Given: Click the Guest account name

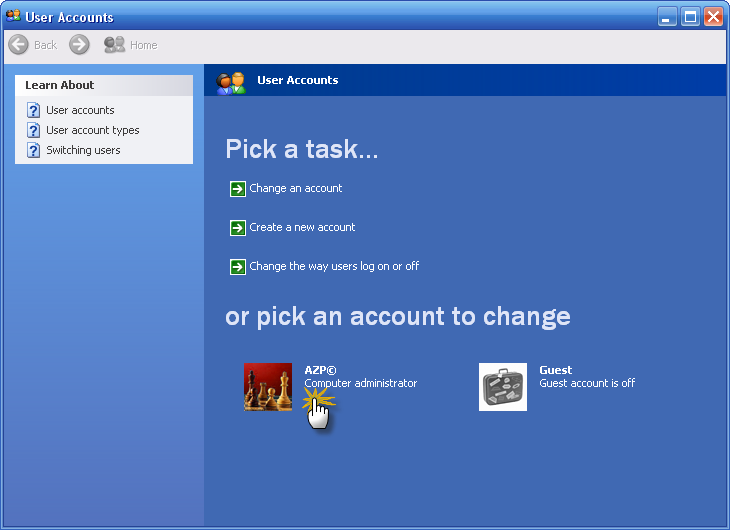Looking at the screenshot, I should (555, 370).
